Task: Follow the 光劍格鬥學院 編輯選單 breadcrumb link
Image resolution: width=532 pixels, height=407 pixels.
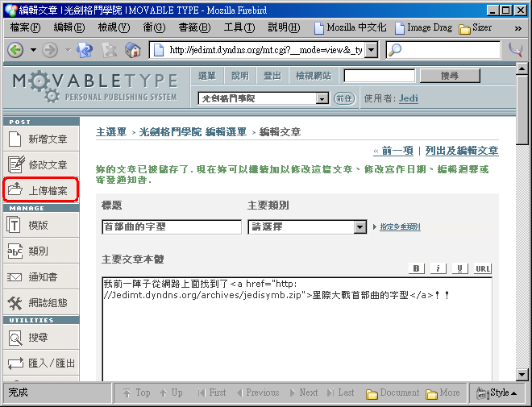Action: click(x=193, y=132)
